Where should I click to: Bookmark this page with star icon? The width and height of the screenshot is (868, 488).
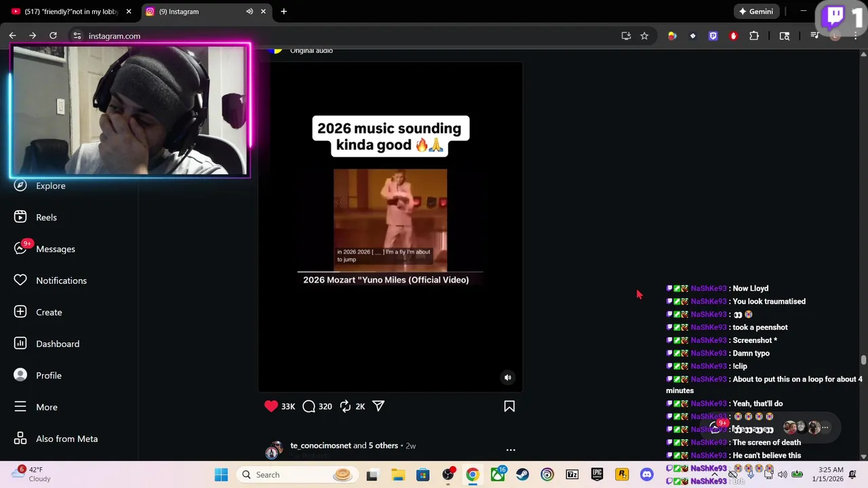(x=644, y=36)
